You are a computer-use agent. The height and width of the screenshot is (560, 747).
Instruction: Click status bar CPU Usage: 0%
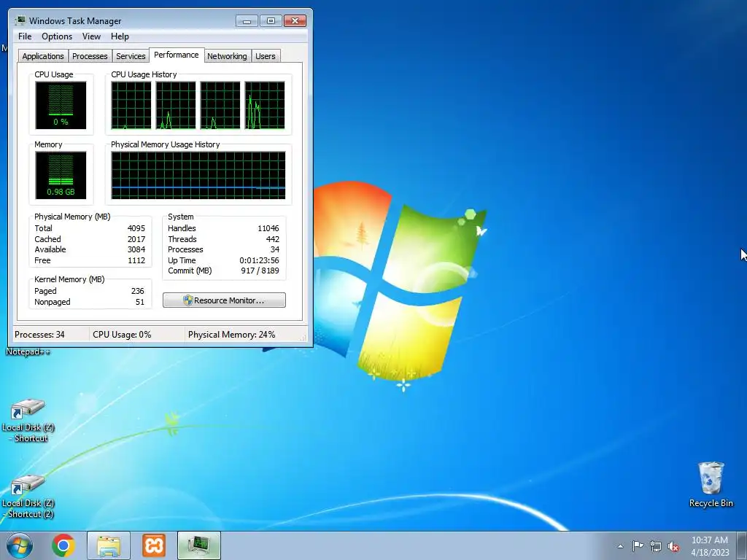[122, 334]
